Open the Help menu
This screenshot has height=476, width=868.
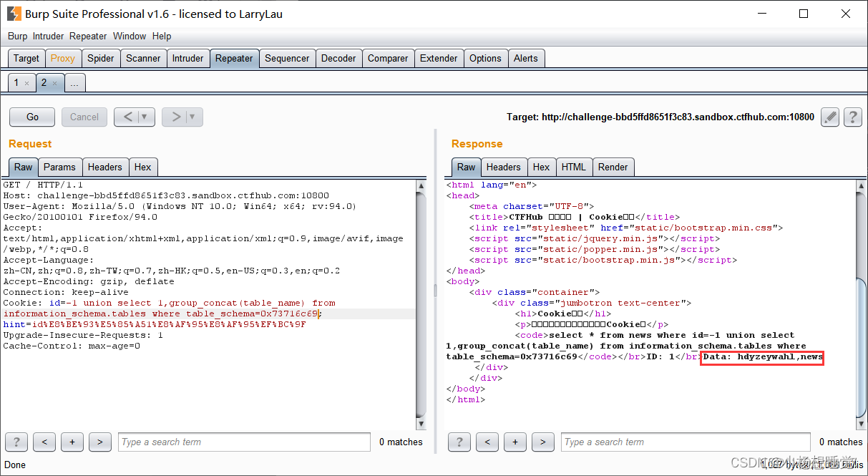click(x=162, y=36)
